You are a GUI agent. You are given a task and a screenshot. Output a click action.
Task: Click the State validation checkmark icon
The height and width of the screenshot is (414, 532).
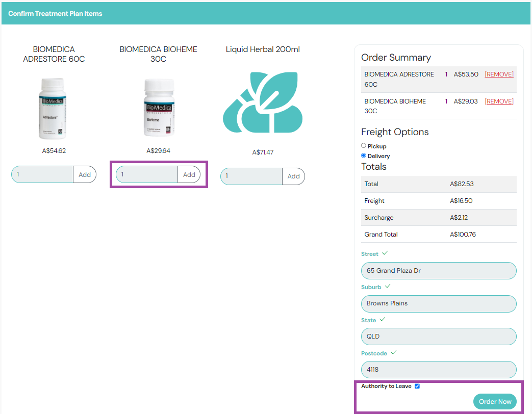click(x=383, y=319)
